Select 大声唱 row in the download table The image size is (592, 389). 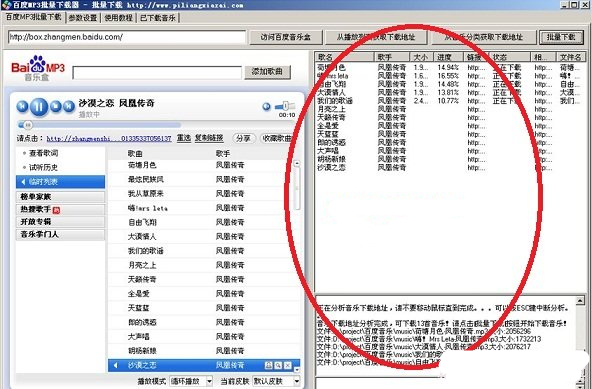(449, 151)
